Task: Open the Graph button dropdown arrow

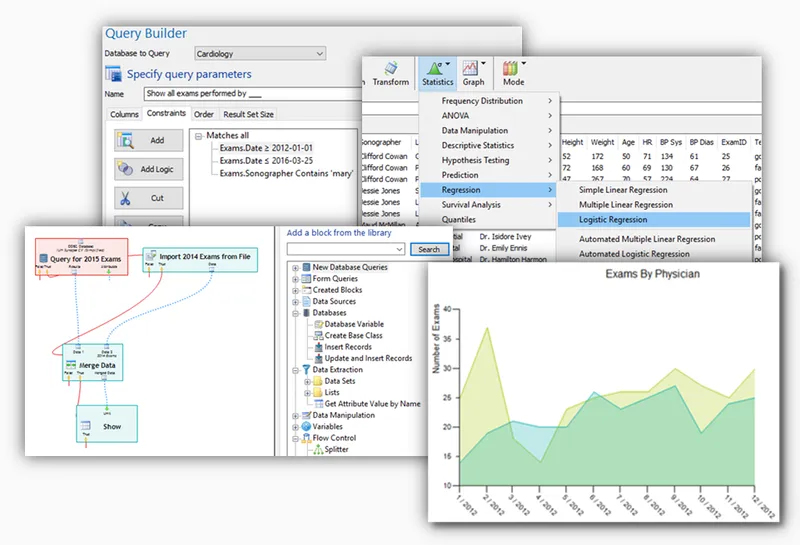Action: [x=483, y=64]
